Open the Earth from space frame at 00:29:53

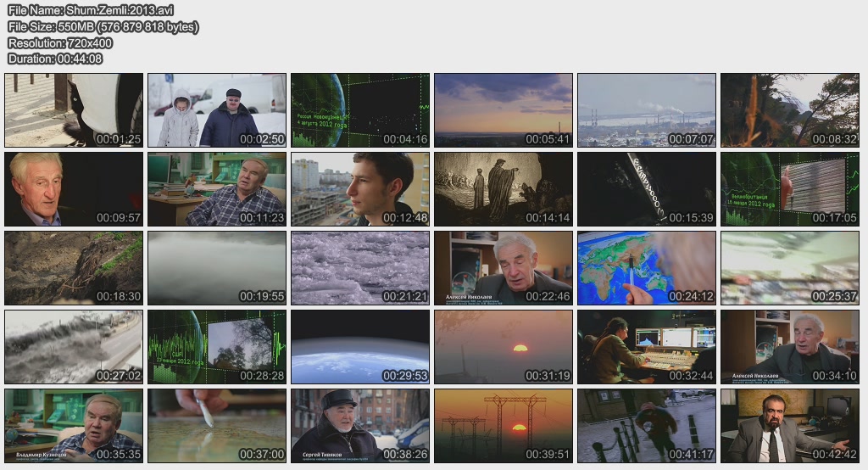[360, 347]
